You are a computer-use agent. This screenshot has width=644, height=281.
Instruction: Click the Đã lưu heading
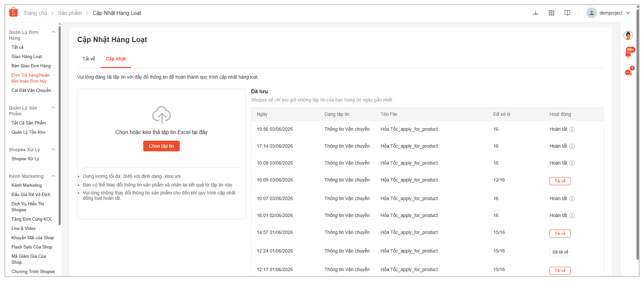(259, 91)
